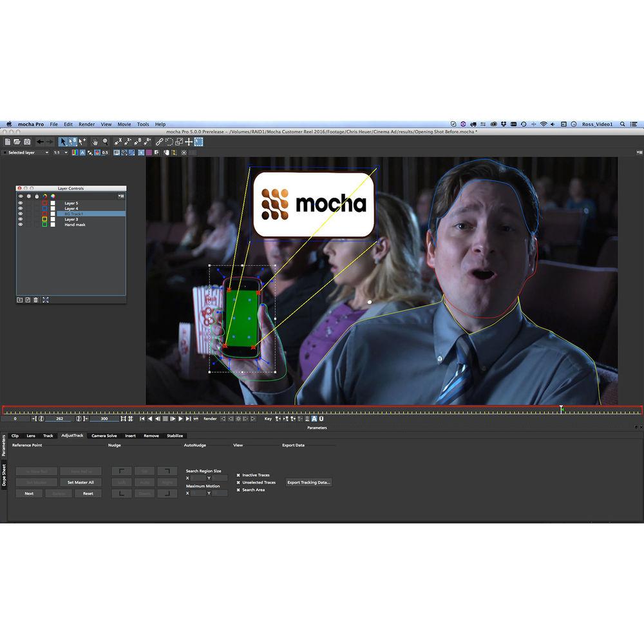Image resolution: width=644 pixels, height=644 pixels.
Task: Click Layer 3's yellow color swatch
Action: pos(45,219)
